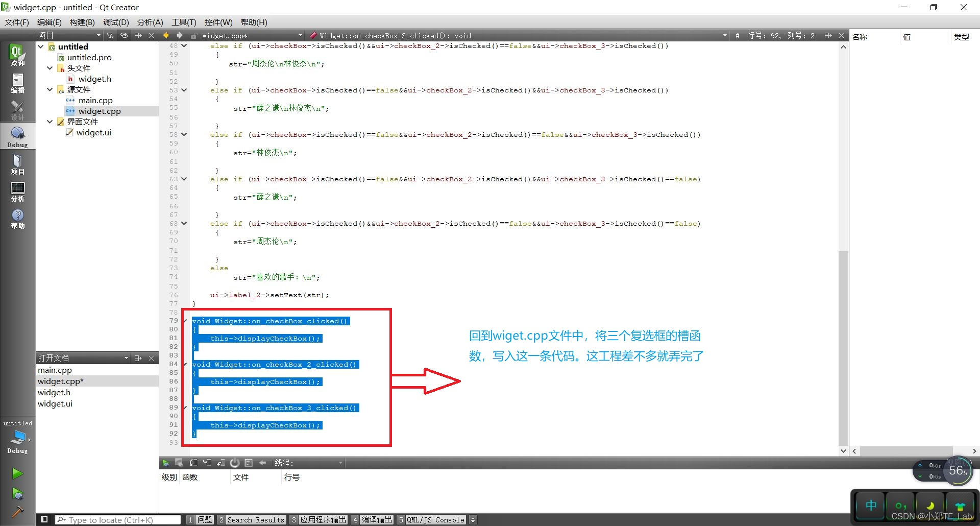The height and width of the screenshot is (526, 980).
Task: Open the Help (帮助) mode
Action: [x=17, y=219]
